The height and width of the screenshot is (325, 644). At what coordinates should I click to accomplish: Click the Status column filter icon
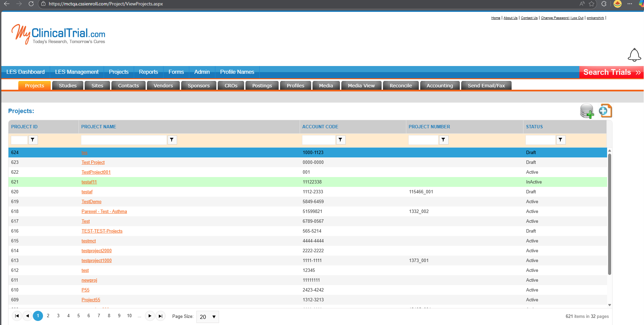coord(561,140)
